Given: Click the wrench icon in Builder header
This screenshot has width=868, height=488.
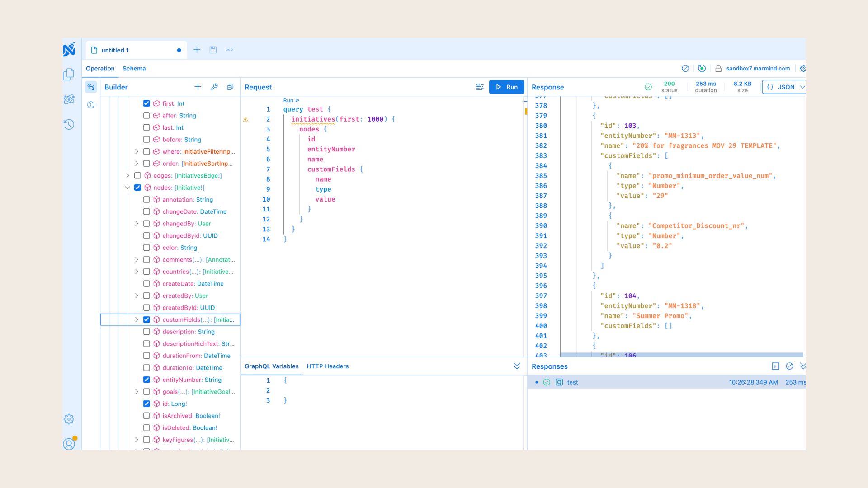Looking at the screenshot, I should tap(214, 87).
